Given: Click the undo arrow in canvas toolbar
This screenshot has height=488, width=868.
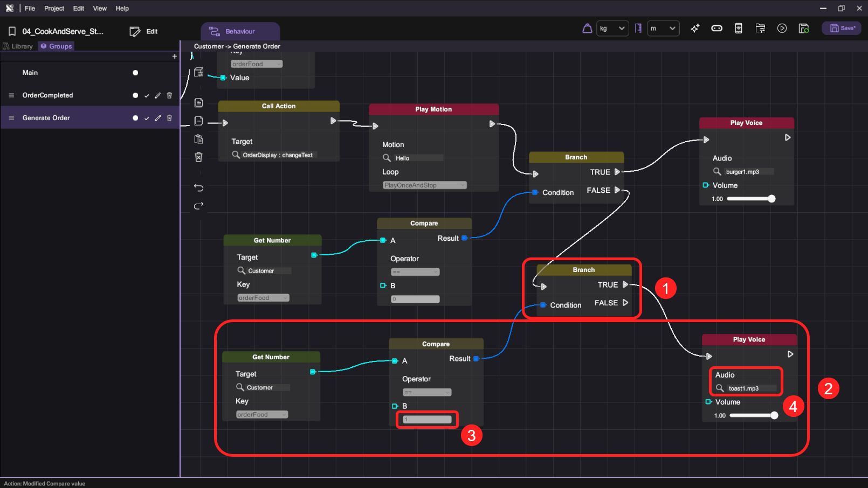Looking at the screenshot, I should (198, 187).
